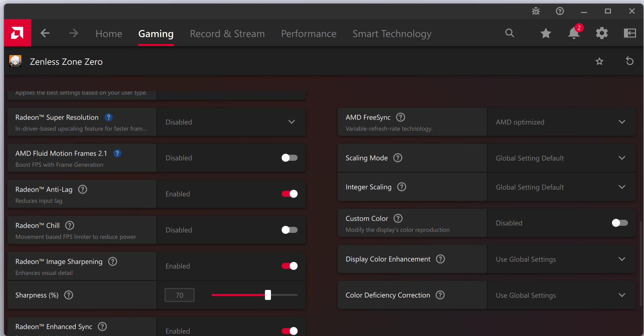Click the Sharpness percentage value field
Viewport: 644px width, 336px height.
point(180,295)
